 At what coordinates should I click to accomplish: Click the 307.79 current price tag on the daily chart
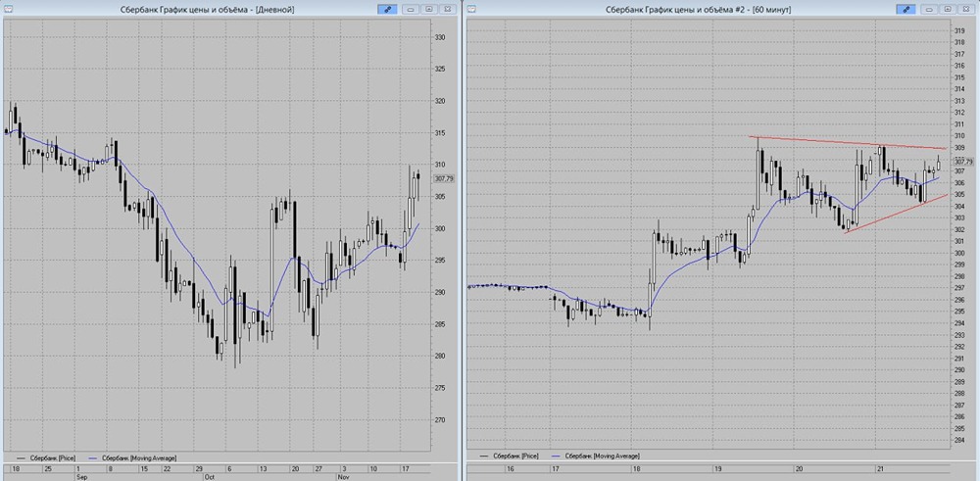443,178
